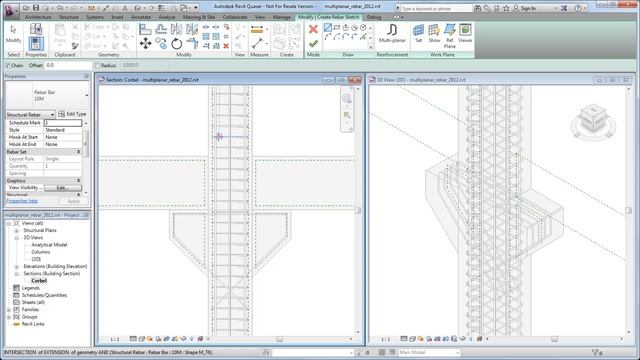
Task: Open the work plane Viewer
Action: coord(465,33)
